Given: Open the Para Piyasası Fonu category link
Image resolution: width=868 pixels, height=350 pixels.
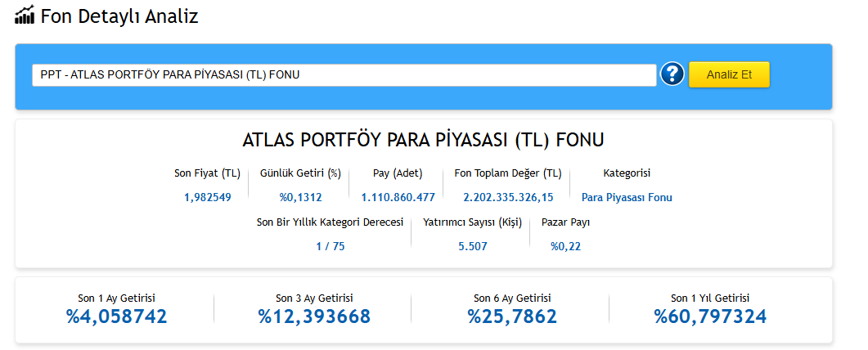Looking at the screenshot, I should [627, 197].
